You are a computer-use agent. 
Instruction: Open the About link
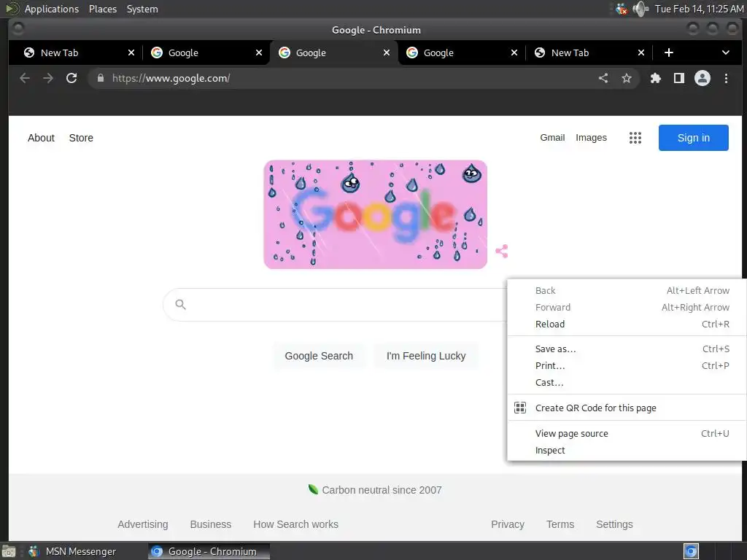[x=41, y=138]
